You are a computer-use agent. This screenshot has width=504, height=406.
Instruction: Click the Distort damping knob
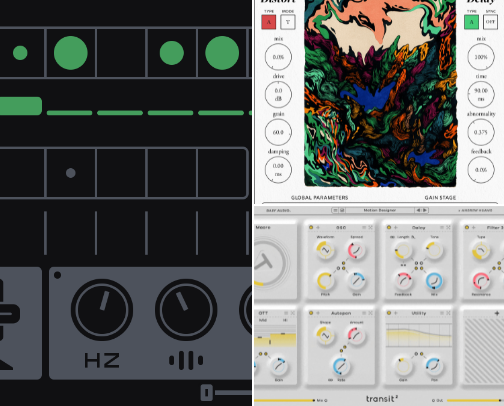278,170
